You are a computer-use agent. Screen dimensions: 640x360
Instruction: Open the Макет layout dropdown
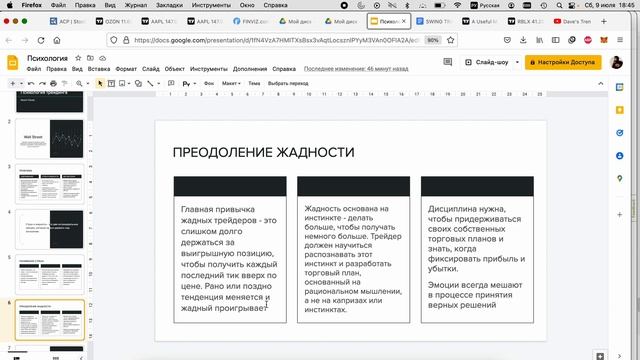pyautogui.click(x=231, y=83)
